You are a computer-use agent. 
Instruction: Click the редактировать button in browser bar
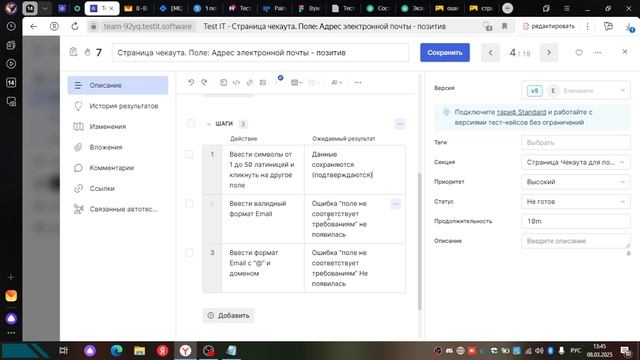coord(549,26)
